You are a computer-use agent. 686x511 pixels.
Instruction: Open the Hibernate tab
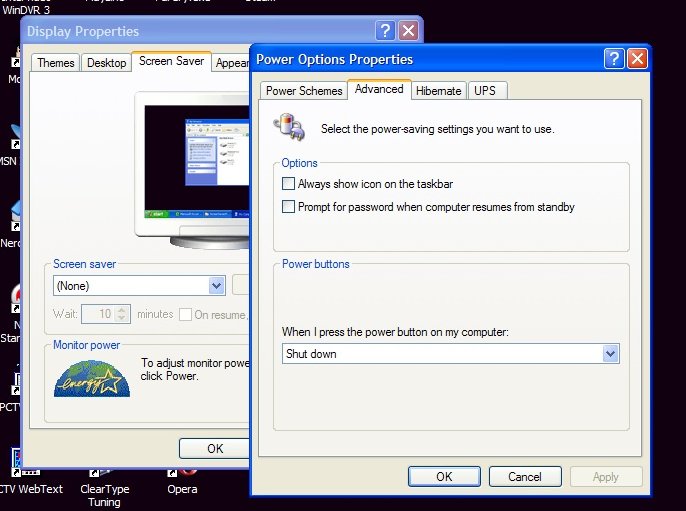438,91
